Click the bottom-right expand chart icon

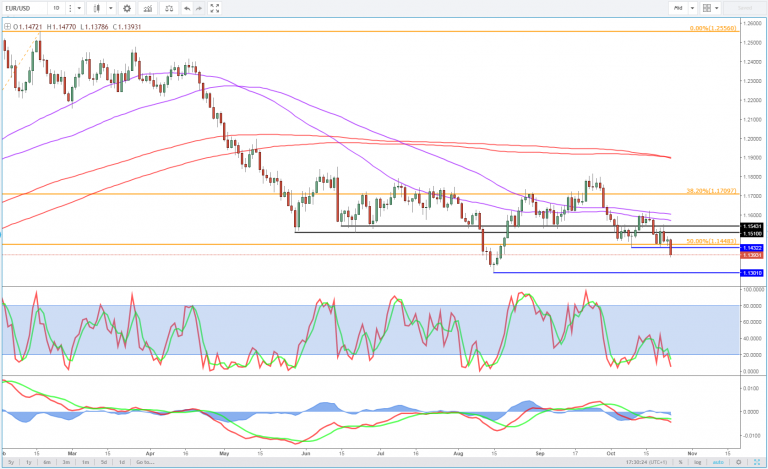[756, 462]
